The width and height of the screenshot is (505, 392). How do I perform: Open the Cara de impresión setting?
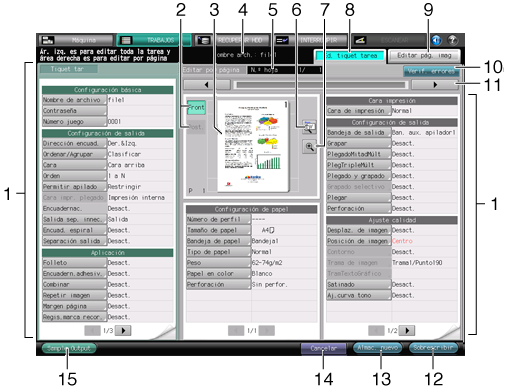point(359,111)
